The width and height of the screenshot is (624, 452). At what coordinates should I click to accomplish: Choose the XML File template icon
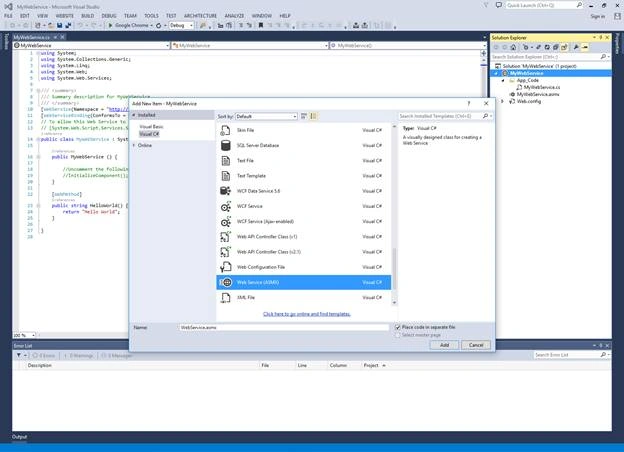tap(226, 297)
